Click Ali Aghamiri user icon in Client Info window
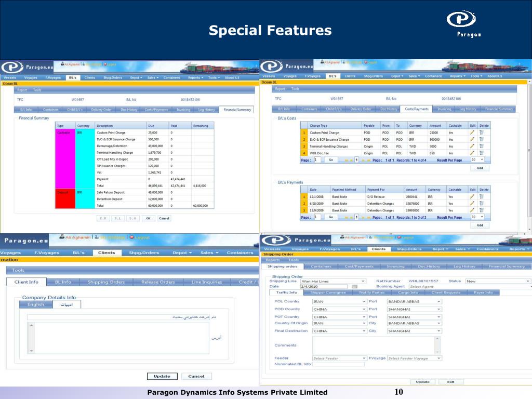 [62, 237]
